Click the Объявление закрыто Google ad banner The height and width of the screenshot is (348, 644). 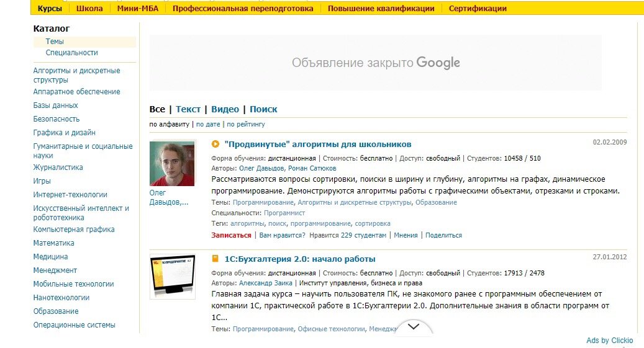pyautogui.click(x=375, y=63)
